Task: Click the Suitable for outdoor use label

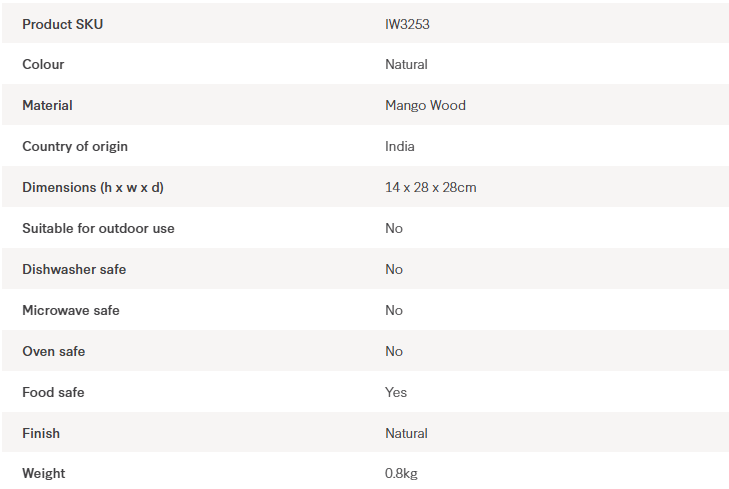Action: click(98, 229)
